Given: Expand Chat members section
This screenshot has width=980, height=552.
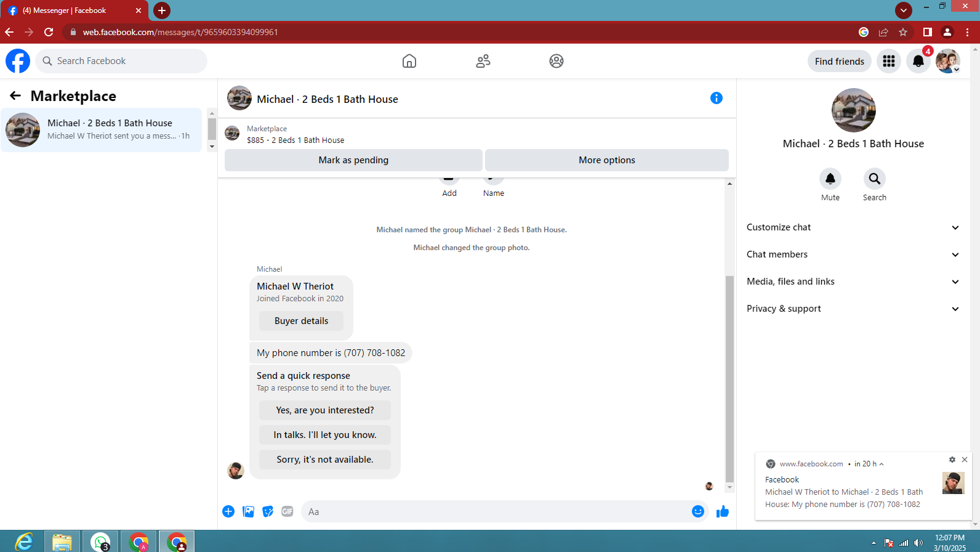Looking at the screenshot, I should 853,254.
